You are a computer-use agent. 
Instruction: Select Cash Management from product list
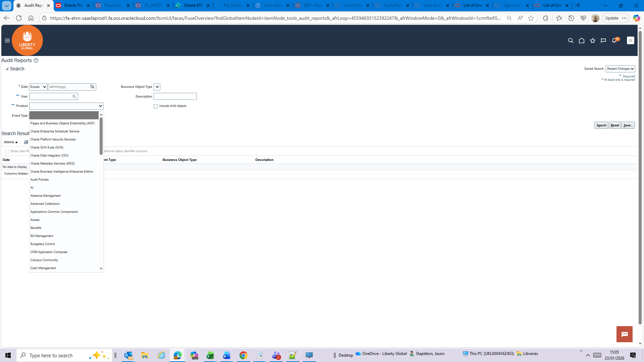pyautogui.click(x=43, y=268)
